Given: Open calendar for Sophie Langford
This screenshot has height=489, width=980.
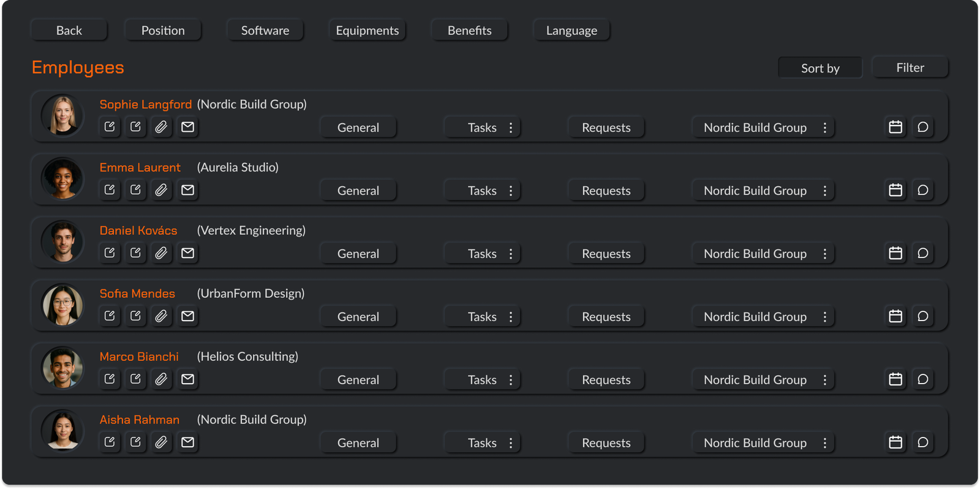Looking at the screenshot, I should [x=895, y=127].
